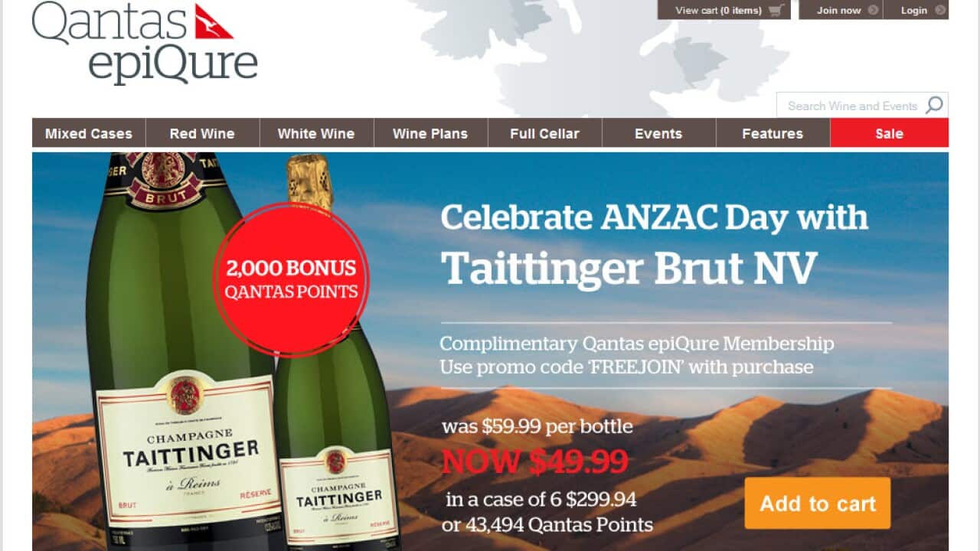Open the Full Cellar menu
This screenshot has width=980, height=551.
544,133
